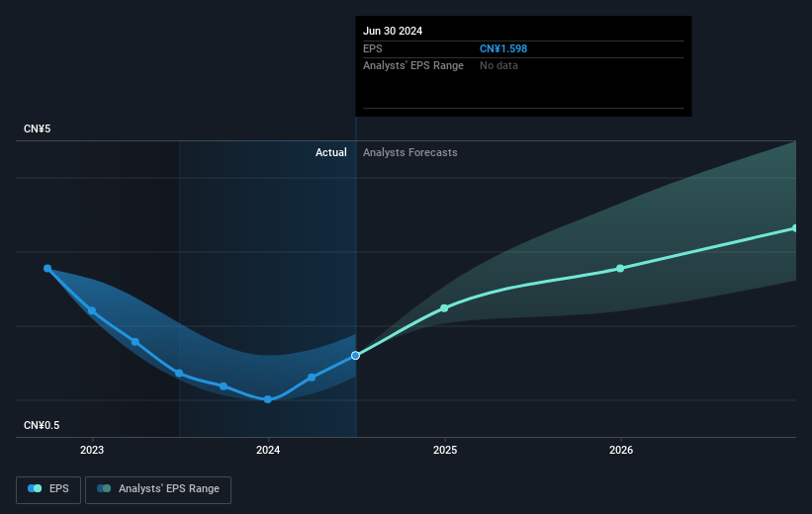Click the EPS data point just before 2024 low
This screenshot has width=812, height=514.
(224, 386)
